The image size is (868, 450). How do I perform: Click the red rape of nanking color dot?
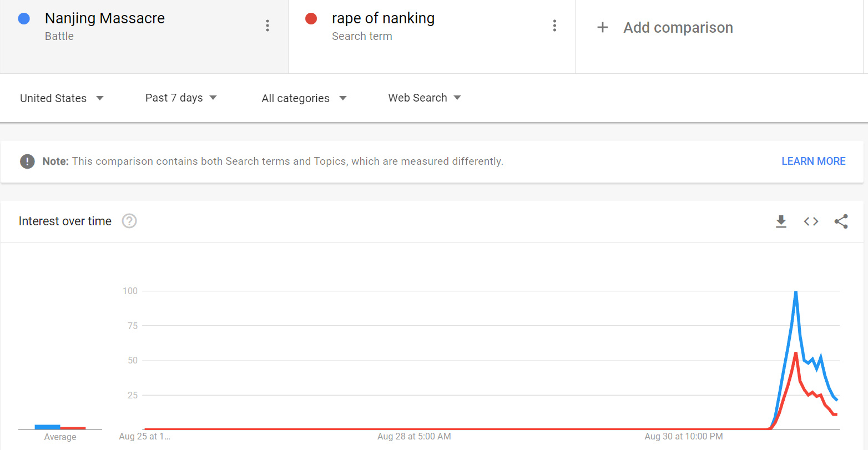[x=311, y=19]
